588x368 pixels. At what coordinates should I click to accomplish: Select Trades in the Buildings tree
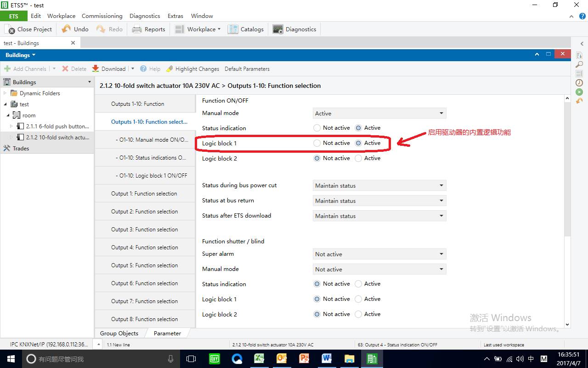click(x=47, y=148)
